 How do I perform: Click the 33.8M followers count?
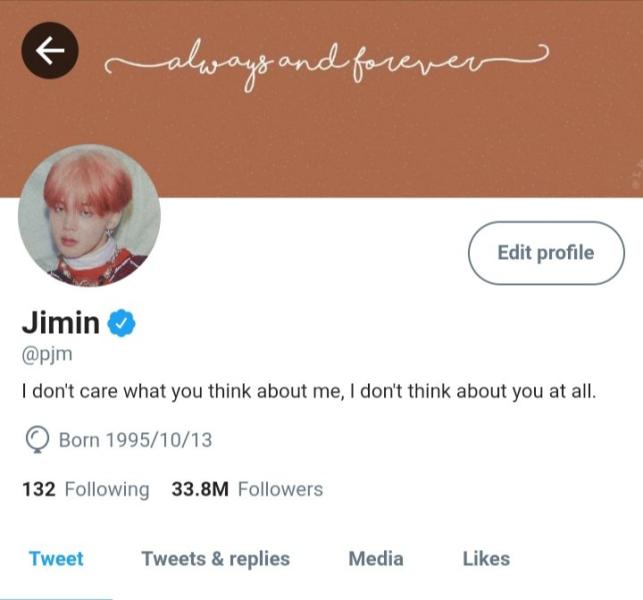tap(200, 489)
